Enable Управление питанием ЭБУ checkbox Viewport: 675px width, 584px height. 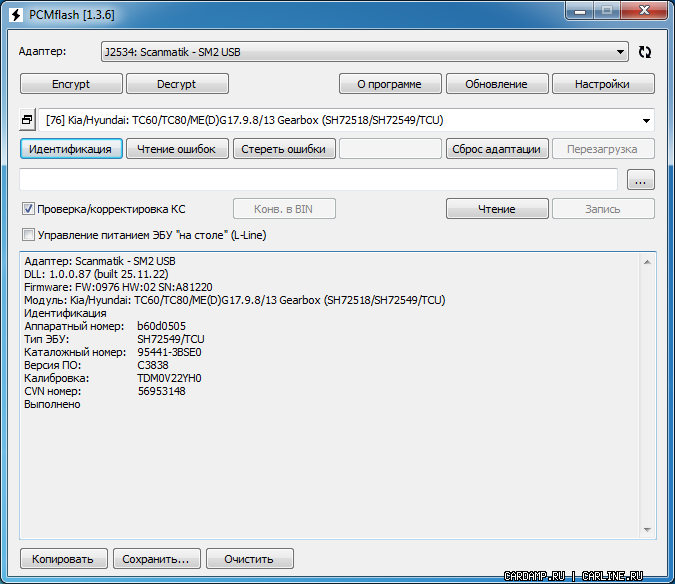click(x=28, y=235)
